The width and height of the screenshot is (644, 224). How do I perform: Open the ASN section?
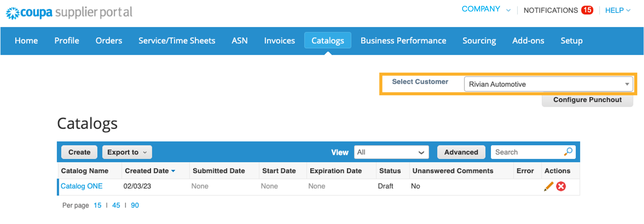[240, 40]
